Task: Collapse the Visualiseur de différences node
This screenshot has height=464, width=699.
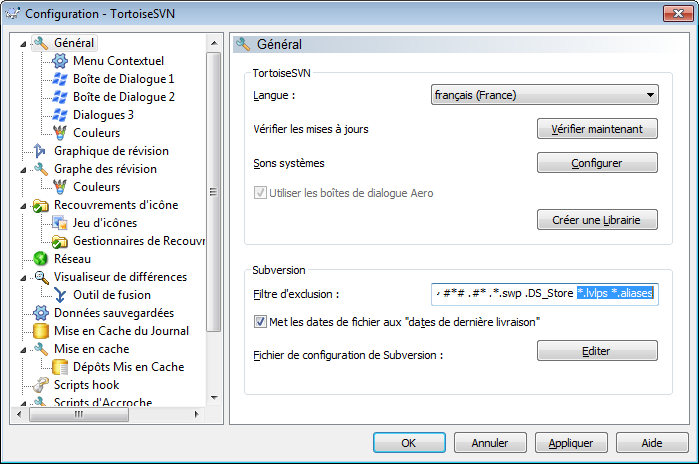Action: point(23,278)
